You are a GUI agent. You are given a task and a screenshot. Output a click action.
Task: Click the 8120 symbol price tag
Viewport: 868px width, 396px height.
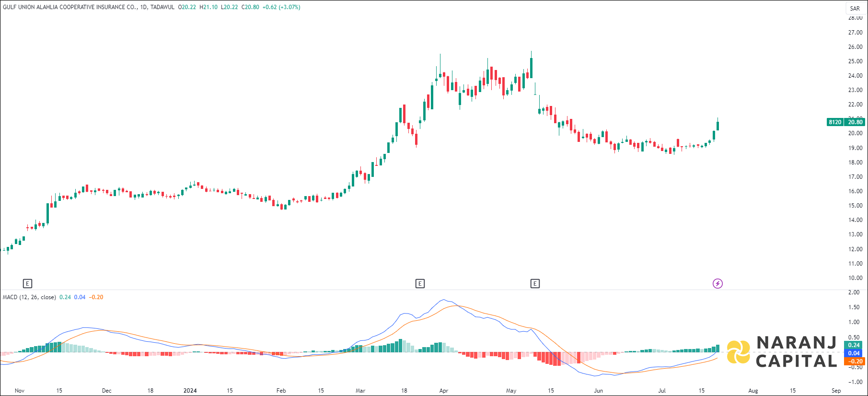point(835,122)
